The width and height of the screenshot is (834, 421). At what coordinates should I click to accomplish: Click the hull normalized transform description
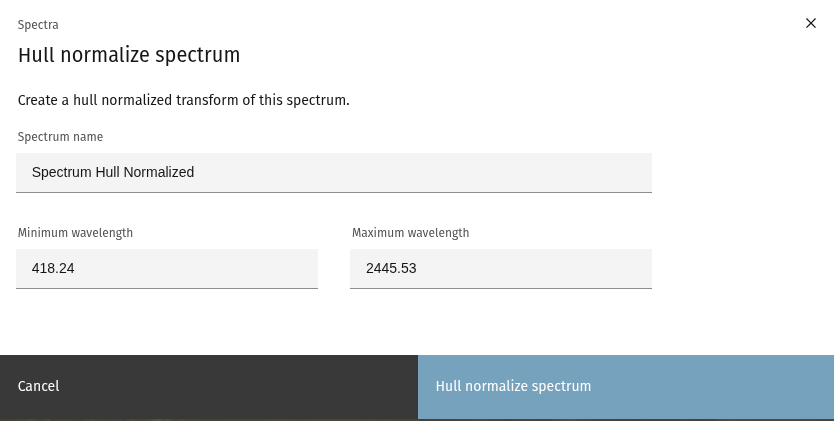point(183,100)
